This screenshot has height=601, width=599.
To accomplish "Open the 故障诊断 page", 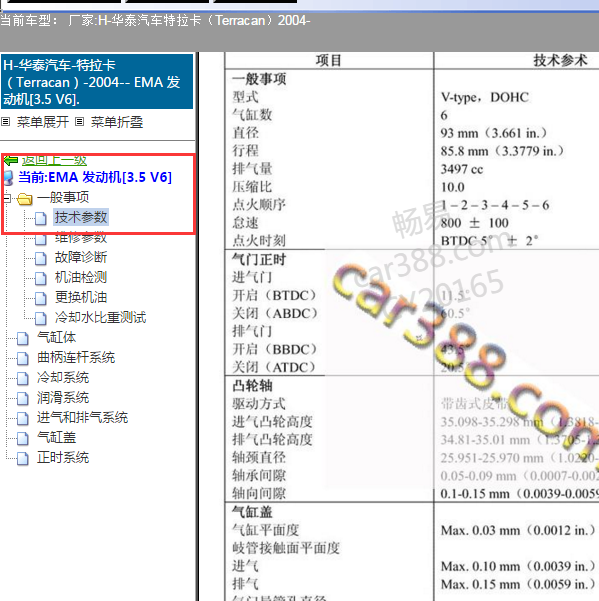I will tap(81, 257).
